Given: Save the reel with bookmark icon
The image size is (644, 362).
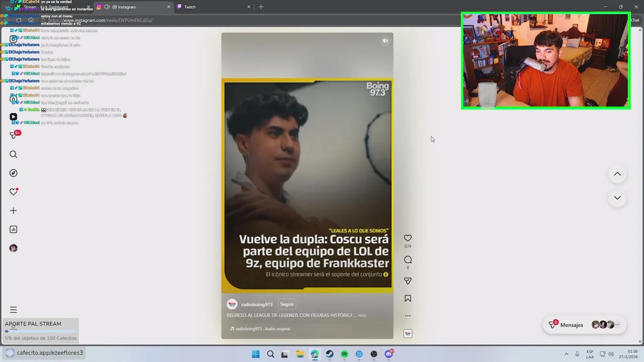Looking at the screenshot, I should [408, 298].
